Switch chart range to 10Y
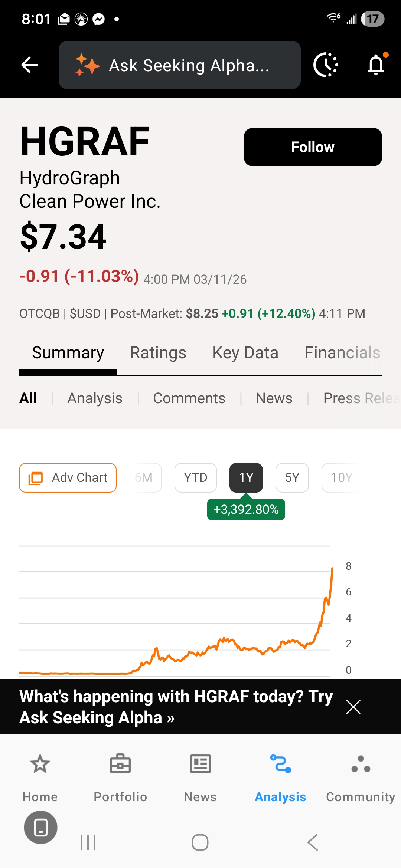The width and height of the screenshot is (401, 868). 341,477
